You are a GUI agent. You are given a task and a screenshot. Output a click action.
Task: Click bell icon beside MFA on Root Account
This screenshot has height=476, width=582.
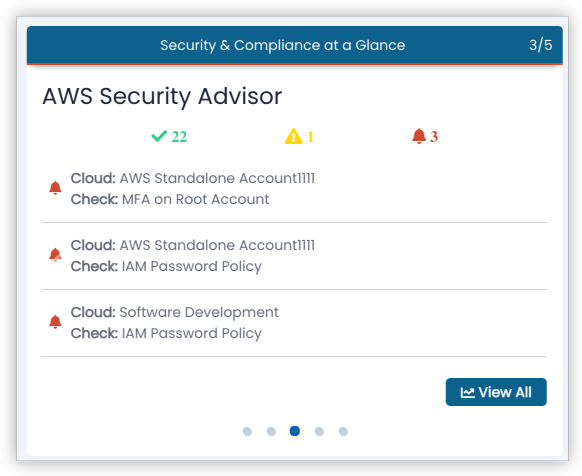(x=55, y=188)
